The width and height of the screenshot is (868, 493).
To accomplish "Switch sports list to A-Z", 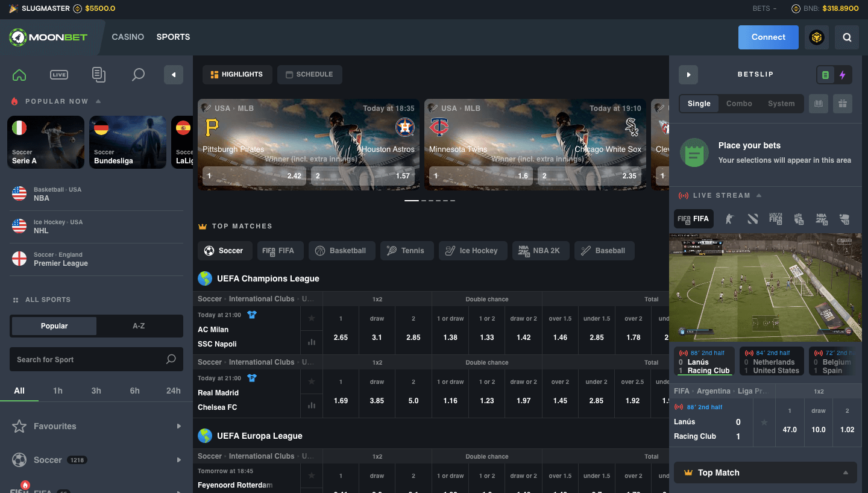I will (139, 326).
